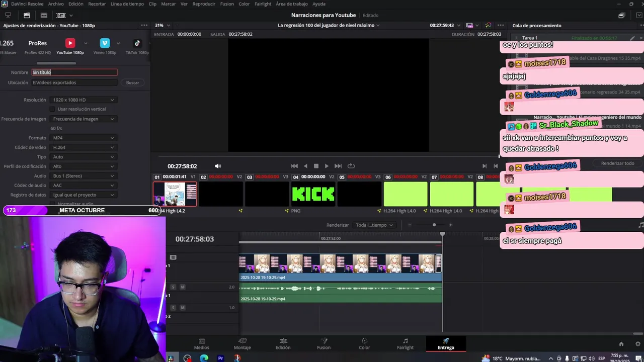Open Renderizar Toda l...tiempo range dropdown

(374, 225)
